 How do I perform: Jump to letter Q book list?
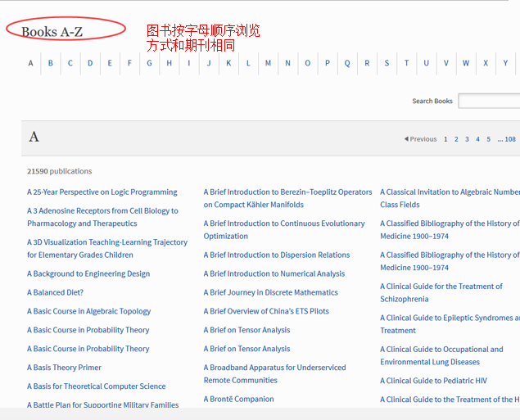(347, 63)
